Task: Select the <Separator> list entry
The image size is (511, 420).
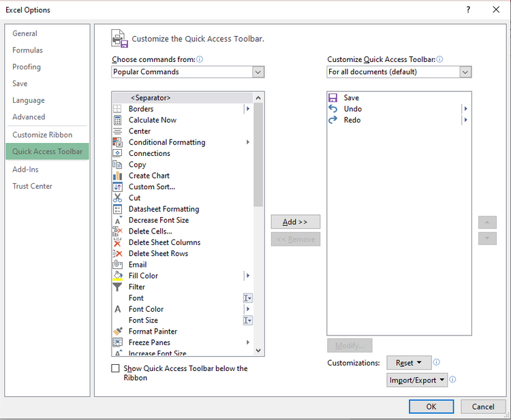Action: pos(183,97)
